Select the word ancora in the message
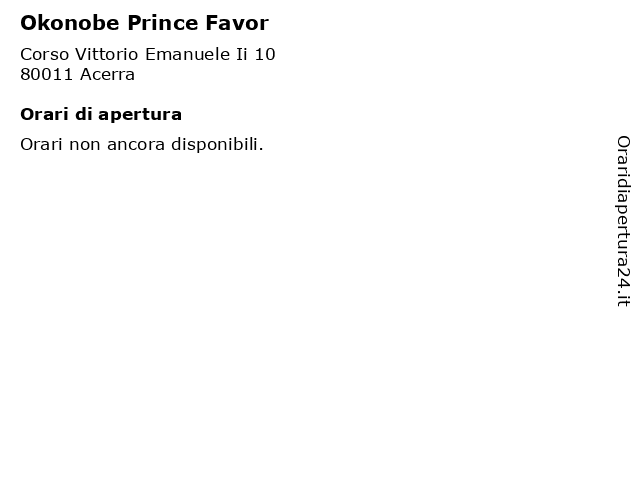Viewport: 640px width, 480px height. tap(136, 146)
